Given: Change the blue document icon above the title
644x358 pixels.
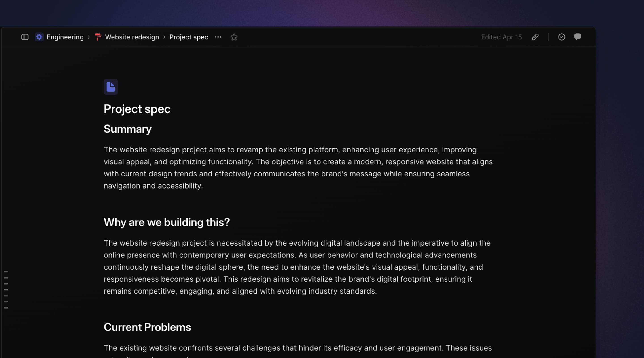Looking at the screenshot, I should [x=110, y=87].
